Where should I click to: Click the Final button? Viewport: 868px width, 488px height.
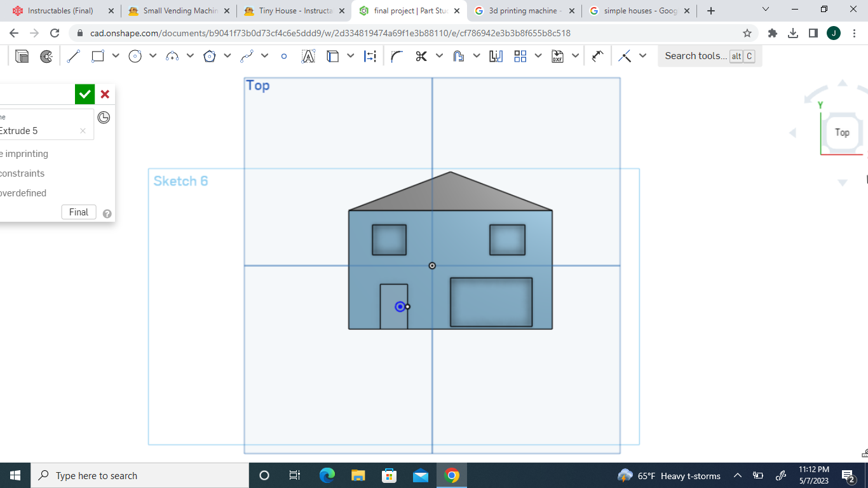point(78,212)
